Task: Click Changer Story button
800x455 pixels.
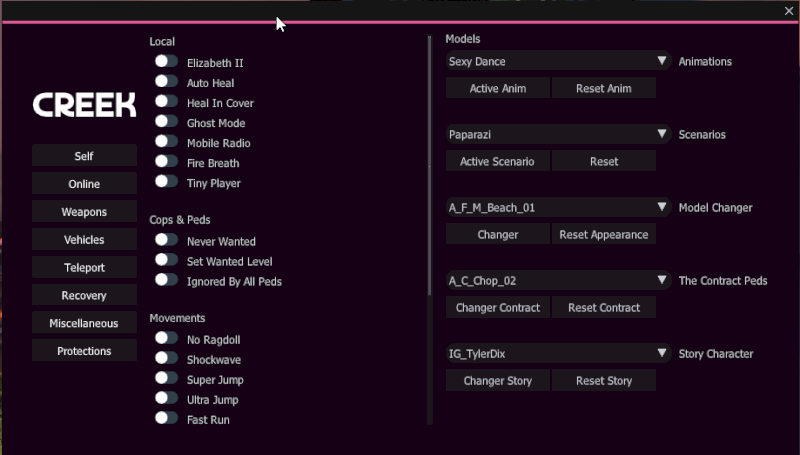Action: (x=497, y=380)
